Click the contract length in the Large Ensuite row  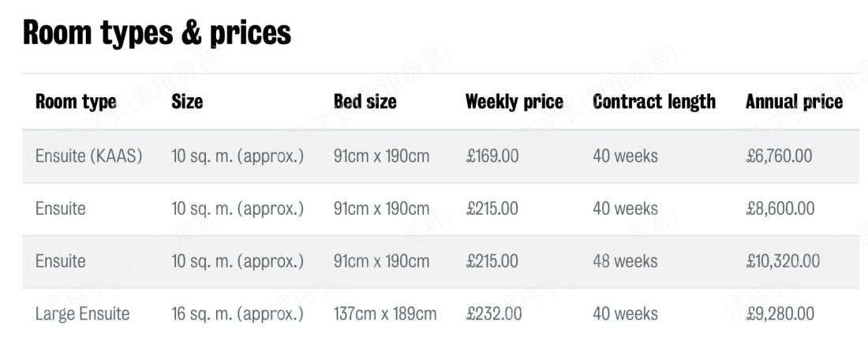(x=625, y=314)
